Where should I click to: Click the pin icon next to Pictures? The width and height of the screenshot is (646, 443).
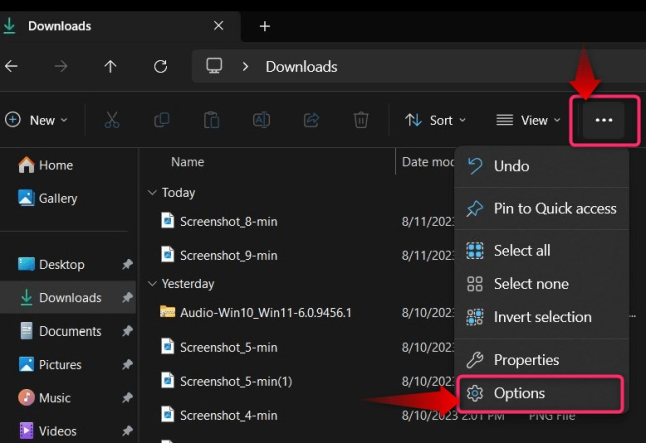point(127,364)
